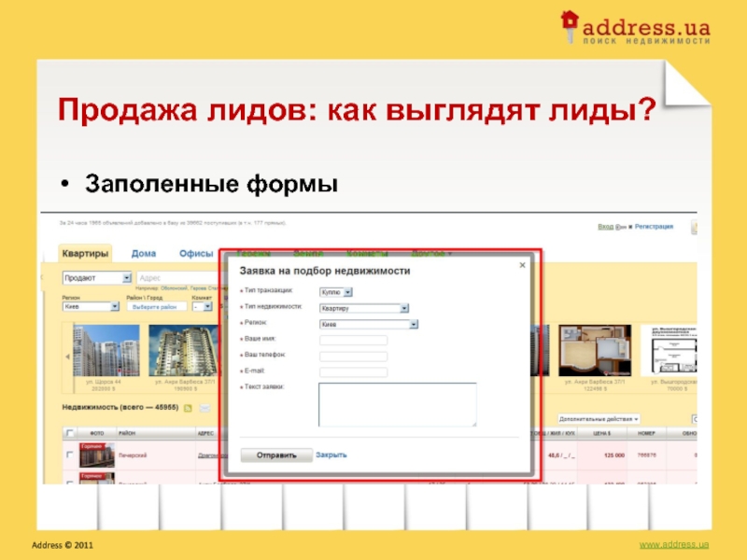The height and width of the screenshot is (560, 747).
Task: Click the ФОТО column header
Action: [x=97, y=433]
